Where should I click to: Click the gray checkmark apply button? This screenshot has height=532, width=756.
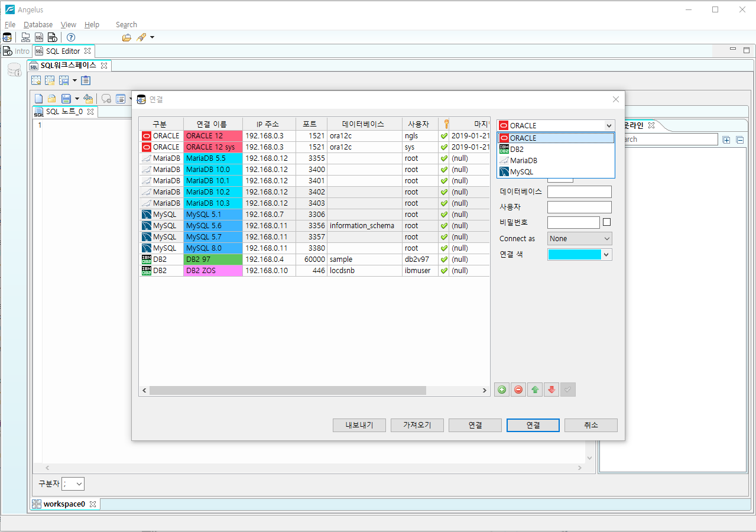point(568,390)
